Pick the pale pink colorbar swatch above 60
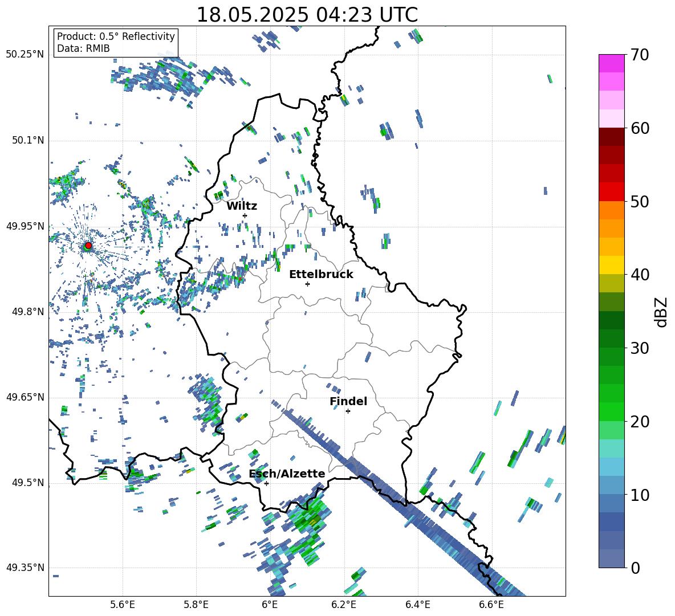 (611, 119)
